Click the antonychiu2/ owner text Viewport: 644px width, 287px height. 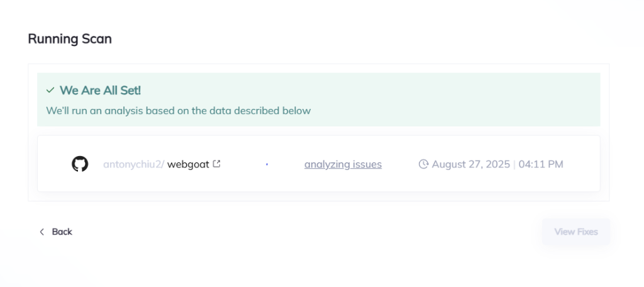[x=134, y=164]
